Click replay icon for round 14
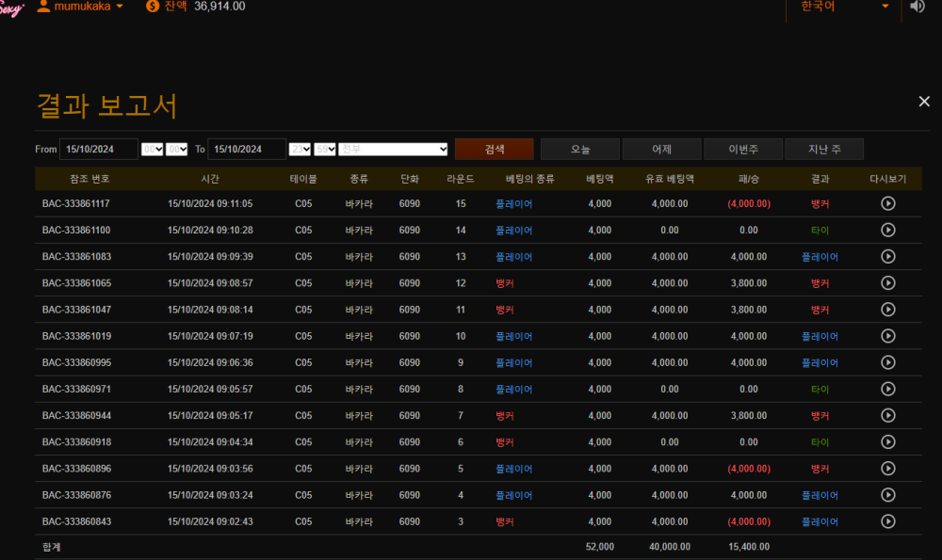942x560 pixels. tap(887, 230)
